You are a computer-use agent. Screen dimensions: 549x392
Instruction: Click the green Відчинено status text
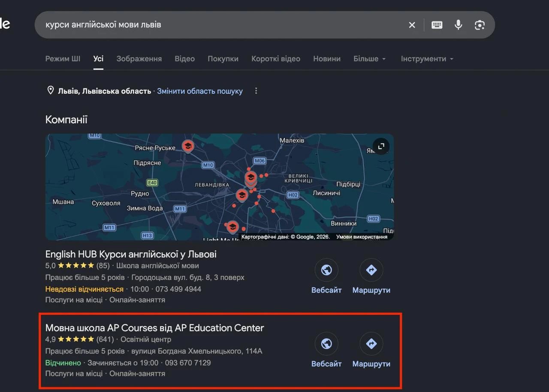(x=63, y=363)
